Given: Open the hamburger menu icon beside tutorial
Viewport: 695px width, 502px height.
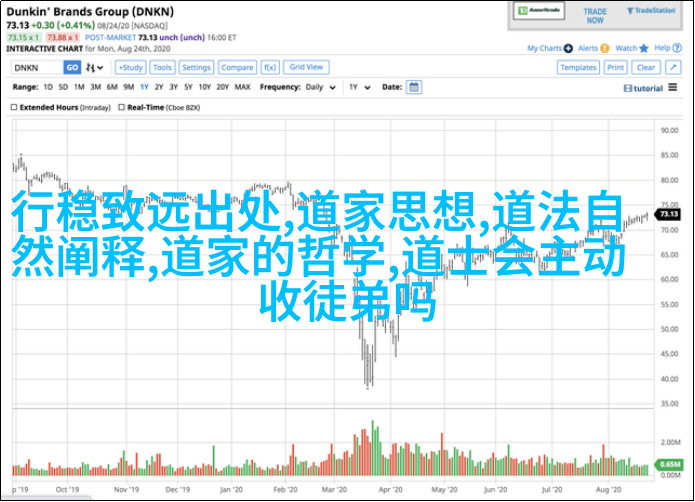Looking at the screenshot, I should click(x=673, y=87).
